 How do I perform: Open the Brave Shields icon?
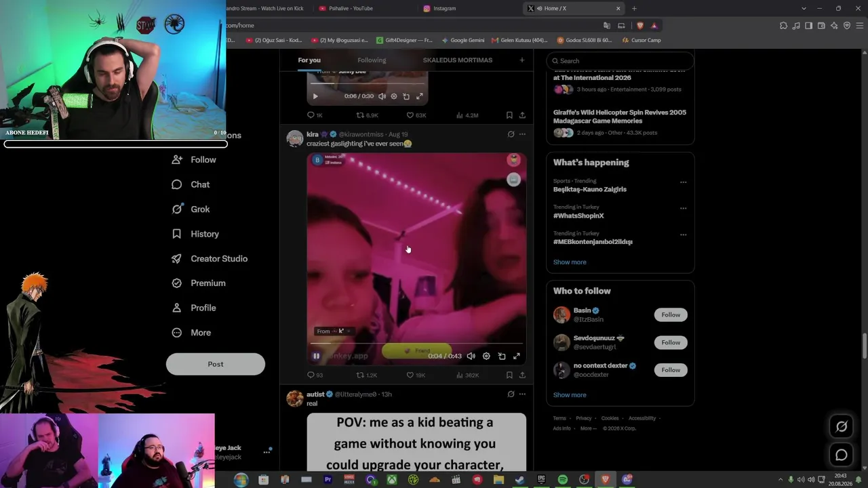(639, 26)
